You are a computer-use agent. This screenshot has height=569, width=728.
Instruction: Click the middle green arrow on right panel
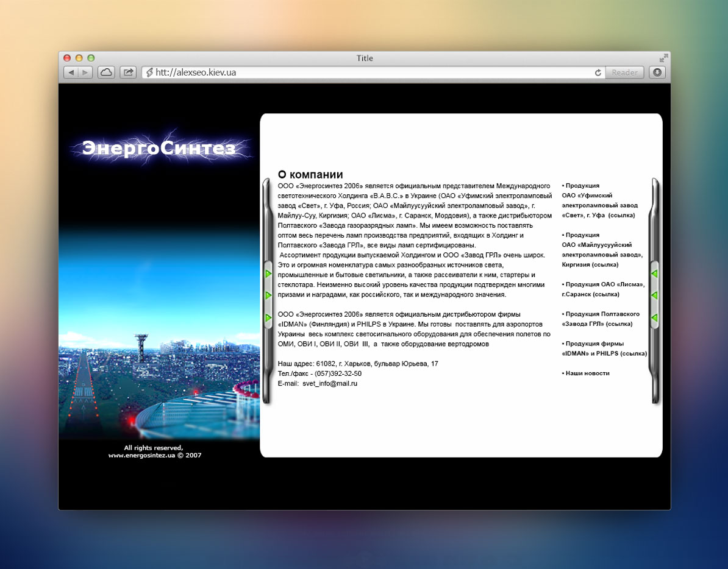click(654, 295)
